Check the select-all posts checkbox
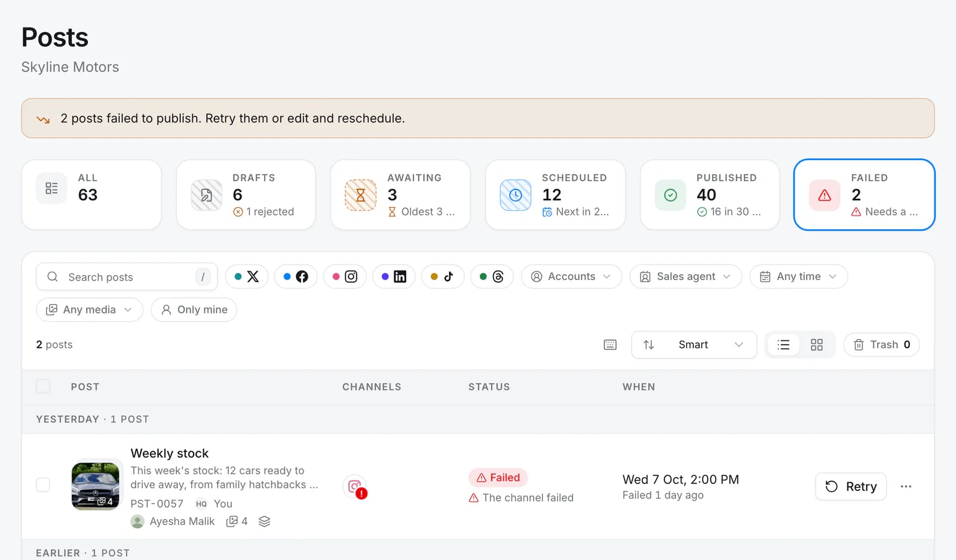This screenshot has width=956, height=560. pyautogui.click(x=43, y=386)
